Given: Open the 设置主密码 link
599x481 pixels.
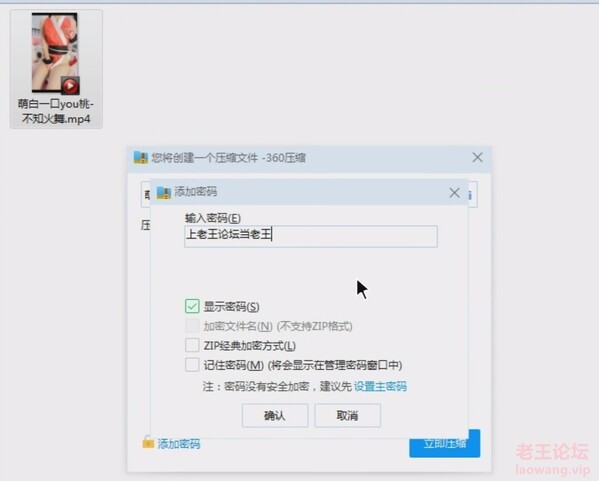Looking at the screenshot, I should pyautogui.click(x=380, y=386).
